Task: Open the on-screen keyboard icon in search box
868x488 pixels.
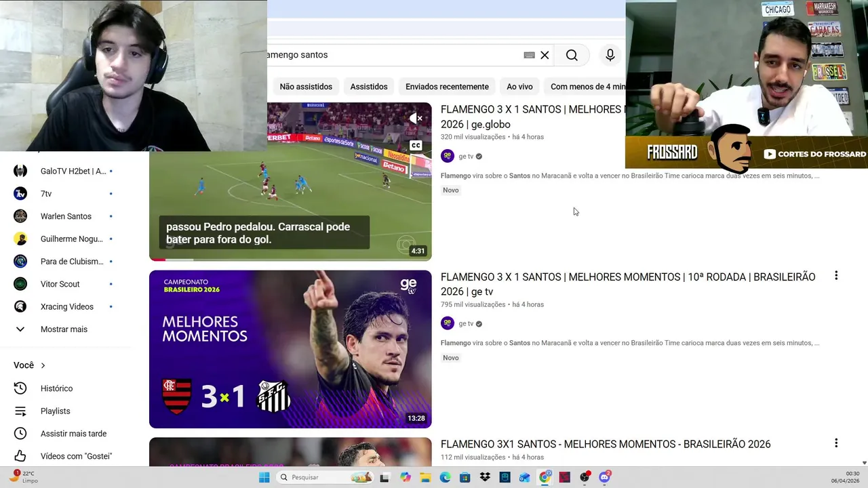Action: tap(529, 56)
